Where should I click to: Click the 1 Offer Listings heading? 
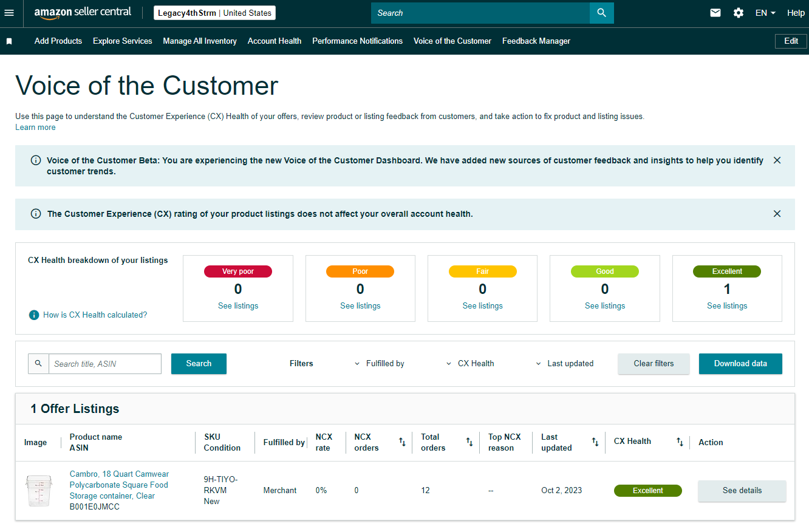[75, 409]
